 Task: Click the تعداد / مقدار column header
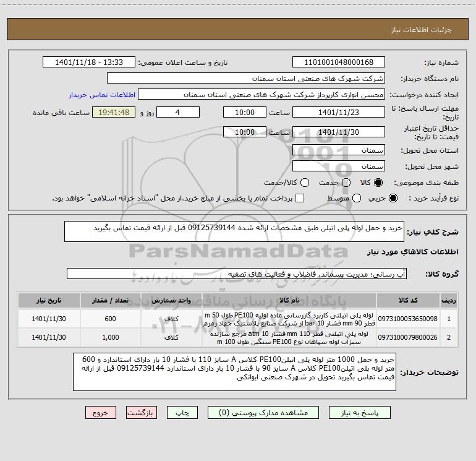point(110,300)
